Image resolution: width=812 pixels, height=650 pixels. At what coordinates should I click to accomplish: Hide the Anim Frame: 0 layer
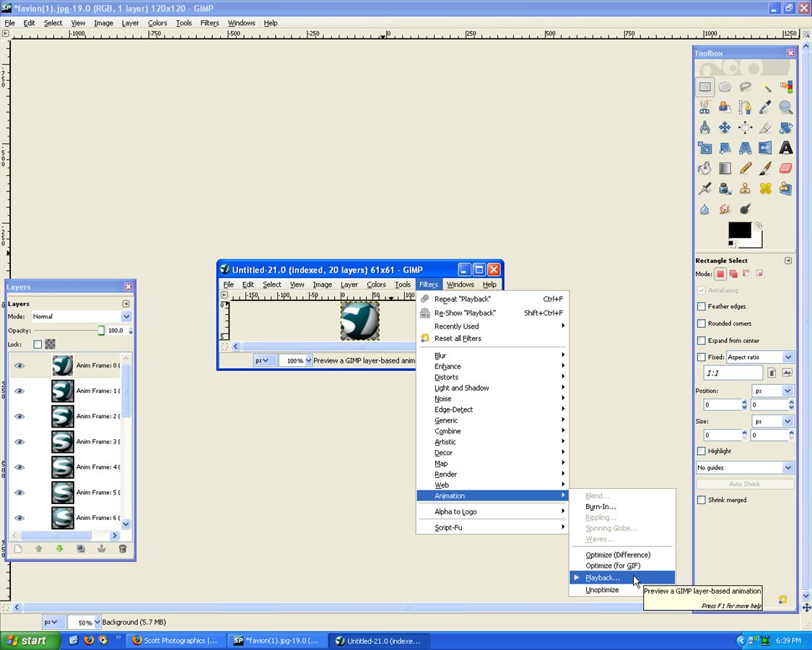pos(19,365)
